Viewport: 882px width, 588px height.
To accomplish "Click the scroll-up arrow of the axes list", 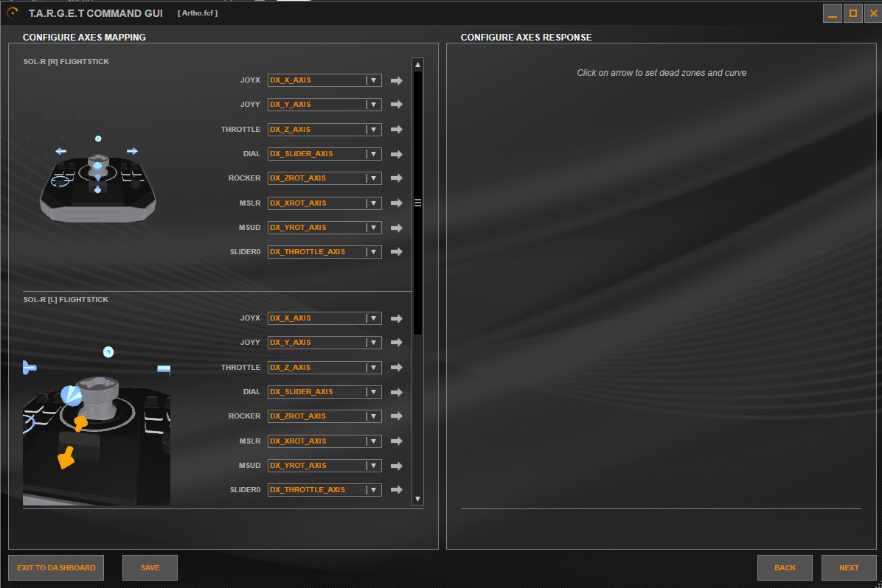I will (418, 64).
